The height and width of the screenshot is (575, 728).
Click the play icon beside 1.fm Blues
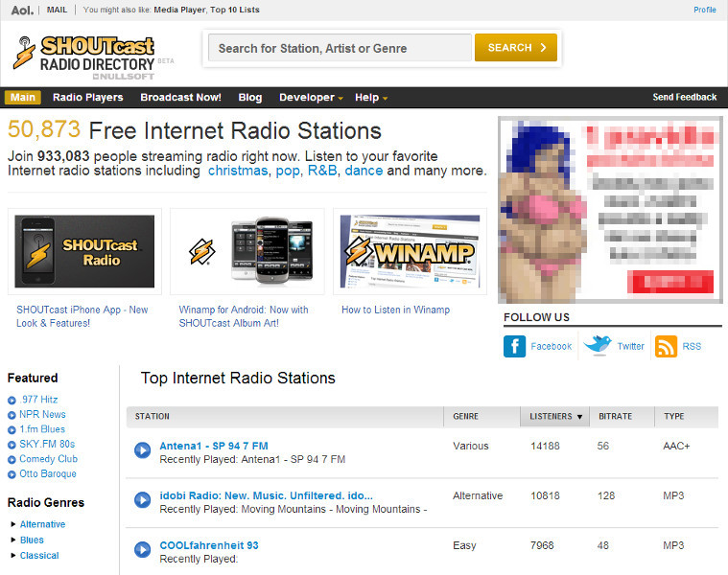12,430
